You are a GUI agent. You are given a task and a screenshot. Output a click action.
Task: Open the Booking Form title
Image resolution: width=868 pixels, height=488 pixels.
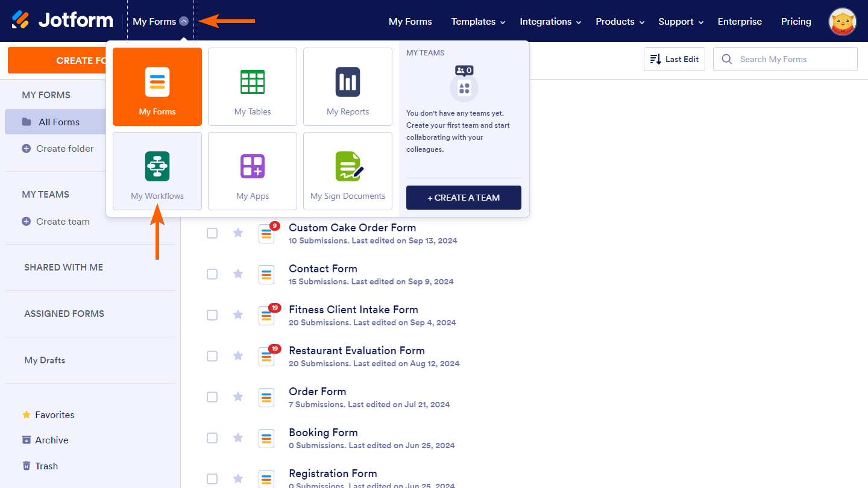tap(323, 433)
